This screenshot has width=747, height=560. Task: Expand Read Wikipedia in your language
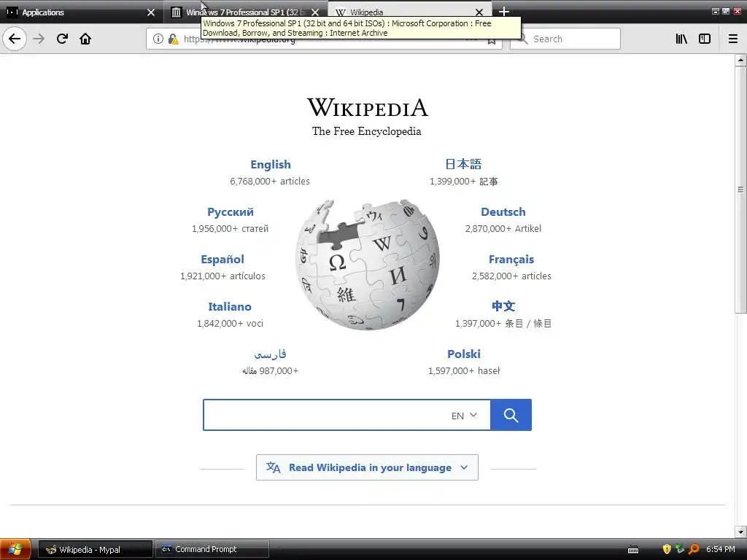pos(367,467)
